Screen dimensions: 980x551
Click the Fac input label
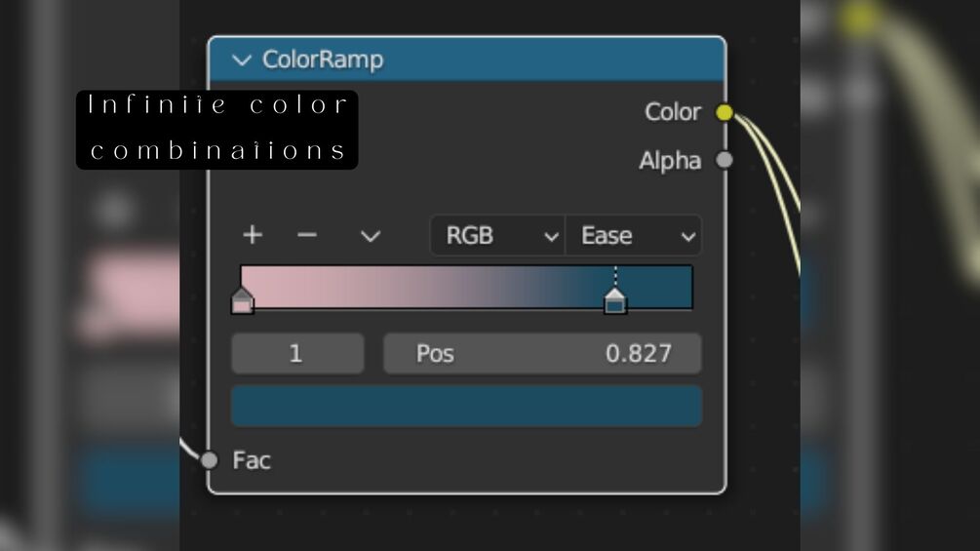tap(252, 460)
